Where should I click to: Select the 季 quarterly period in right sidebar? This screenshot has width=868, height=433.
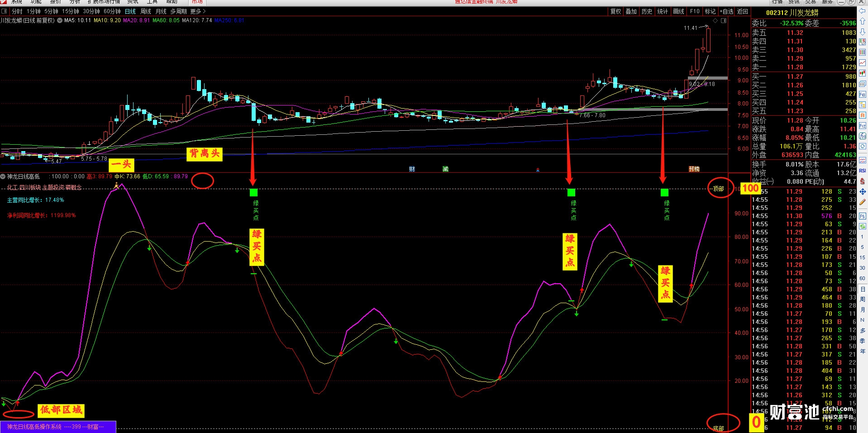click(863, 341)
